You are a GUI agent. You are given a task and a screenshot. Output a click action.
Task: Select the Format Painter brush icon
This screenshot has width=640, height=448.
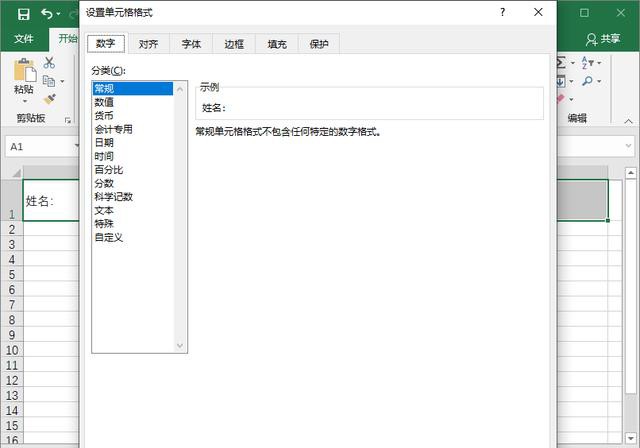49,99
